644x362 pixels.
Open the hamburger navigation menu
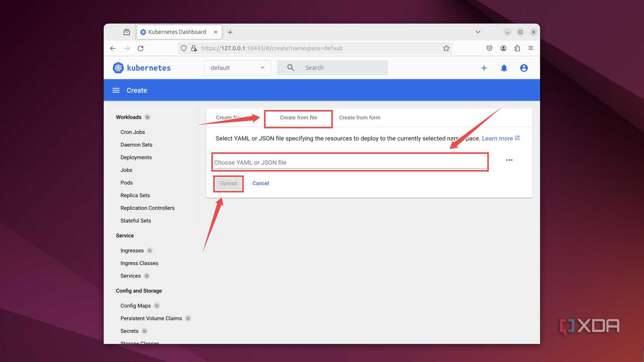coord(116,90)
